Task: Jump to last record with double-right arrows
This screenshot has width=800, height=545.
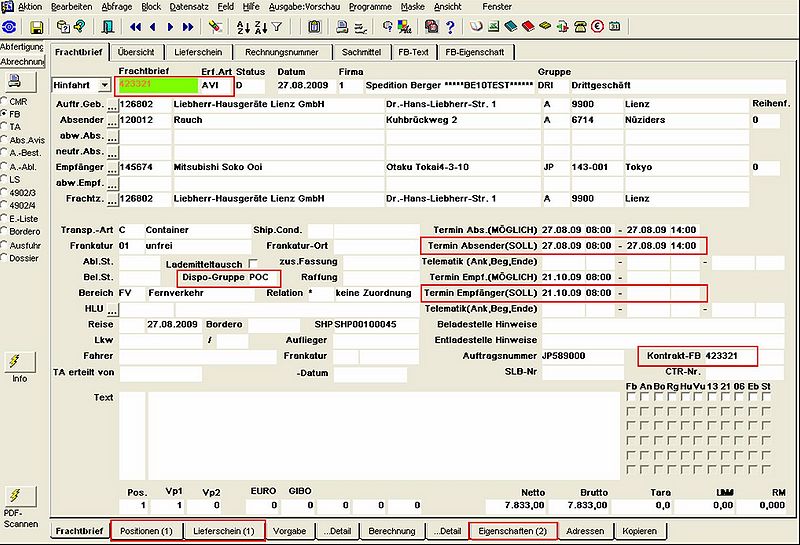Action: pyautogui.click(x=188, y=27)
